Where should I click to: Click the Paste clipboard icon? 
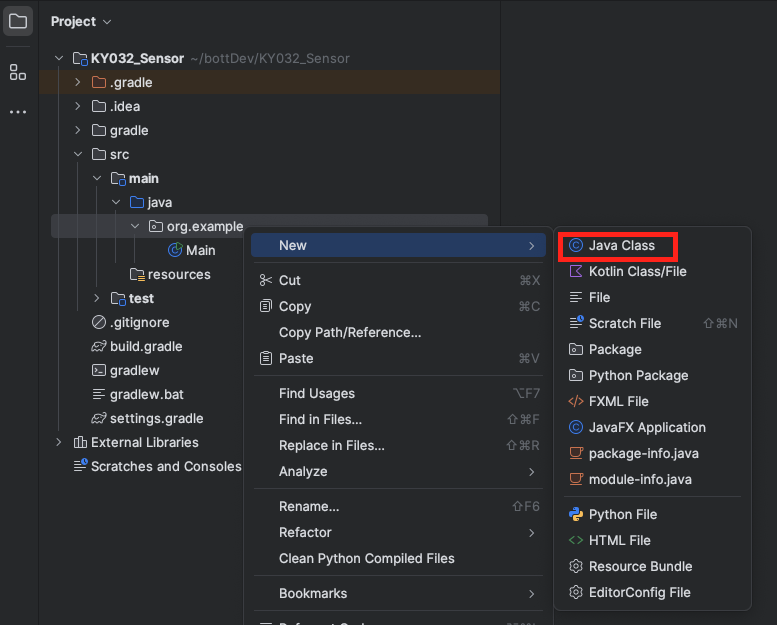(266, 358)
